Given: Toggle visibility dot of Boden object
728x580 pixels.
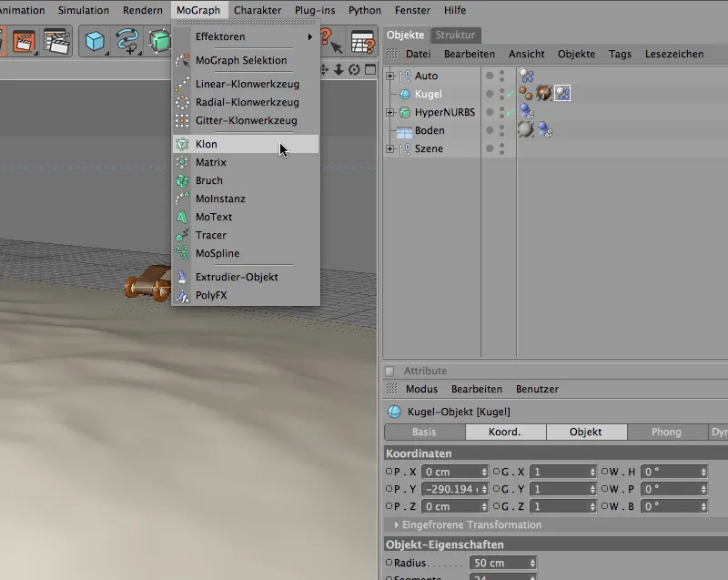Looking at the screenshot, I should point(490,130).
